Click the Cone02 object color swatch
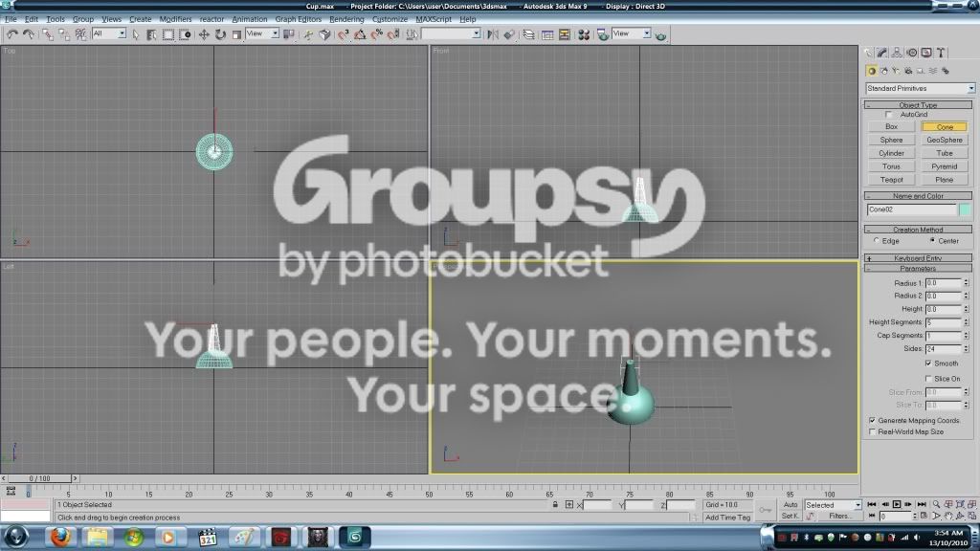The height and width of the screenshot is (551, 980). [x=965, y=209]
